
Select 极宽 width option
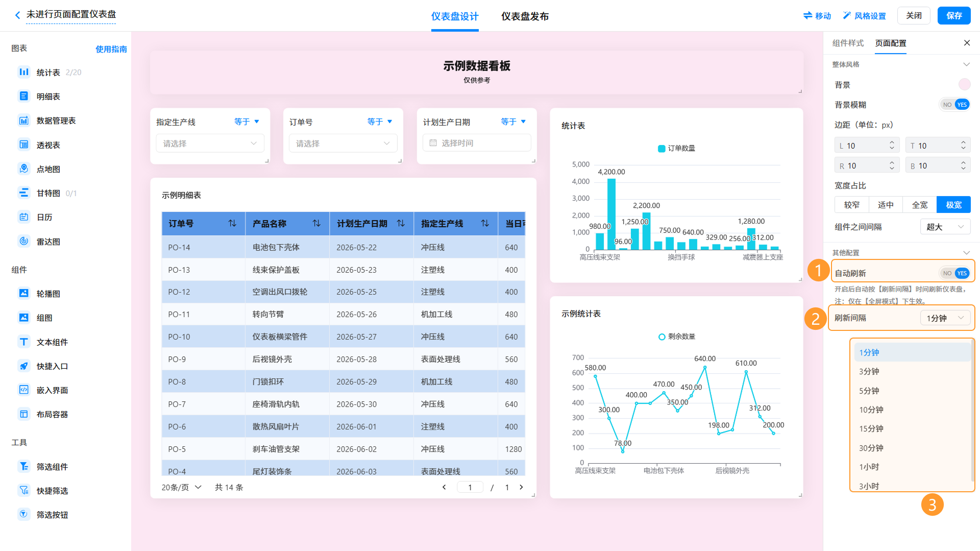[953, 205]
